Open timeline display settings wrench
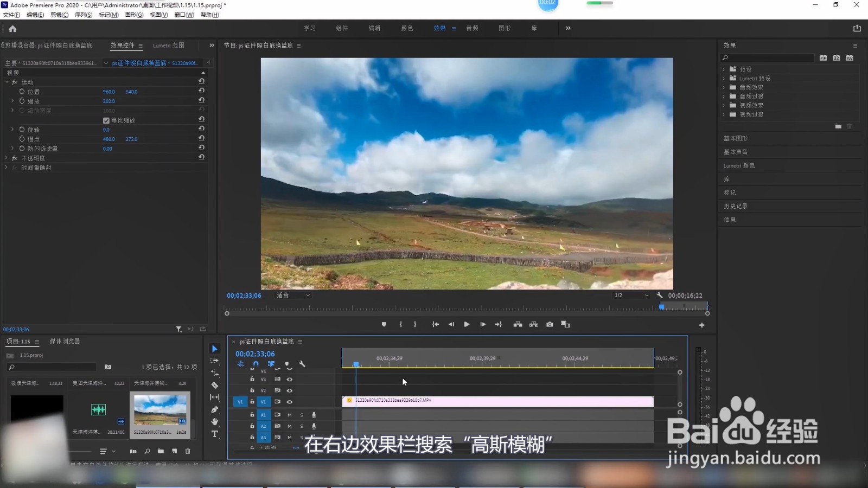Image resolution: width=868 pixels, height=488 pixels. click(302, 364)
